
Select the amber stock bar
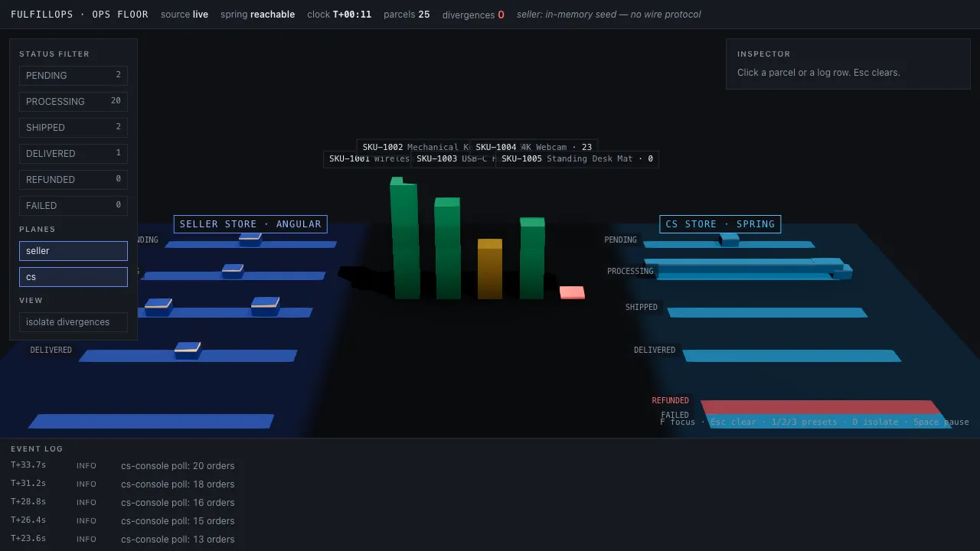(490, 269)
